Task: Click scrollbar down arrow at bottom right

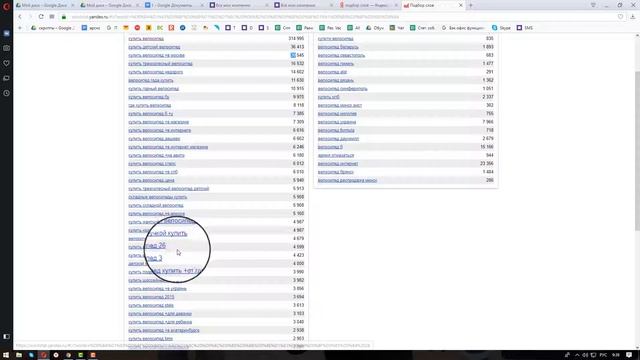Action: click(637, 347)
